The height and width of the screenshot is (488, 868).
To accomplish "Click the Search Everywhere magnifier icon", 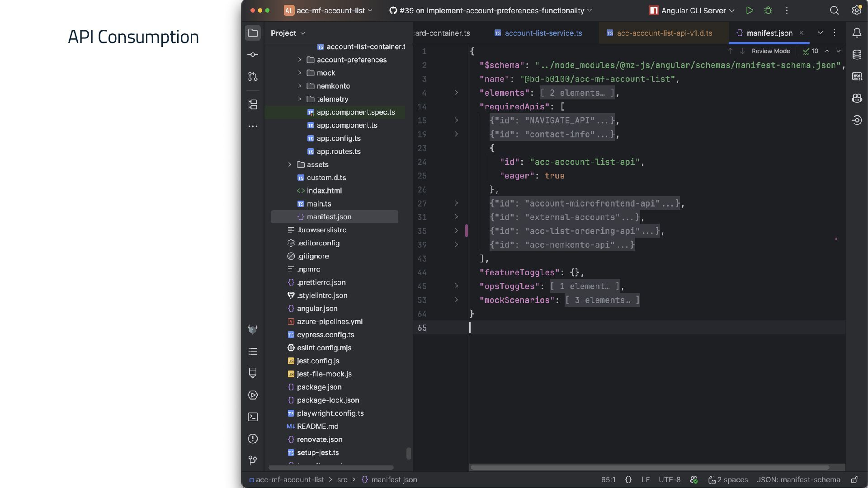I will click(x=835, y=10).
